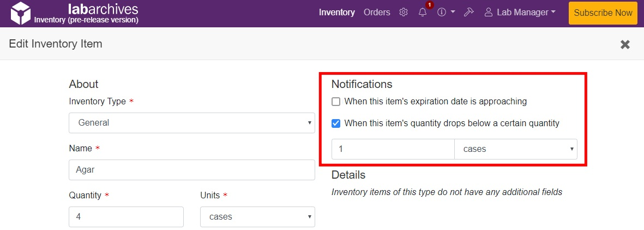
Task: Click the Subscribe Now button
Action: click(603, 13)
